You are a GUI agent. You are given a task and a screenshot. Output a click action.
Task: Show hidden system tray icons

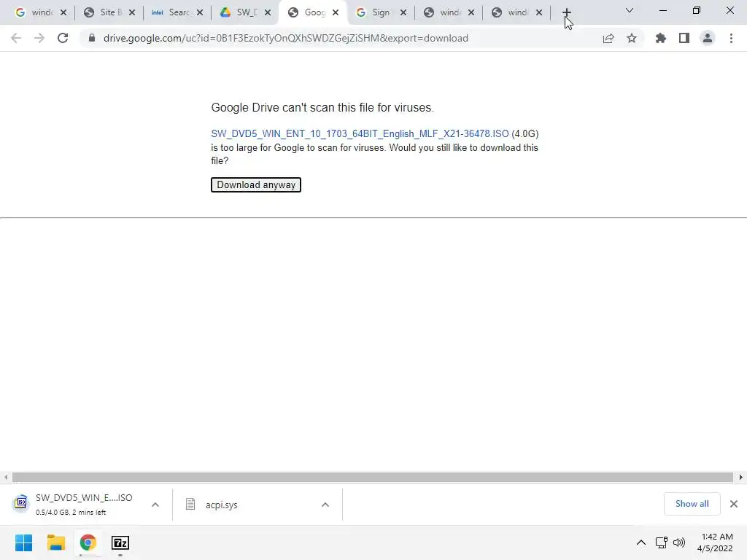click(641, 542)
